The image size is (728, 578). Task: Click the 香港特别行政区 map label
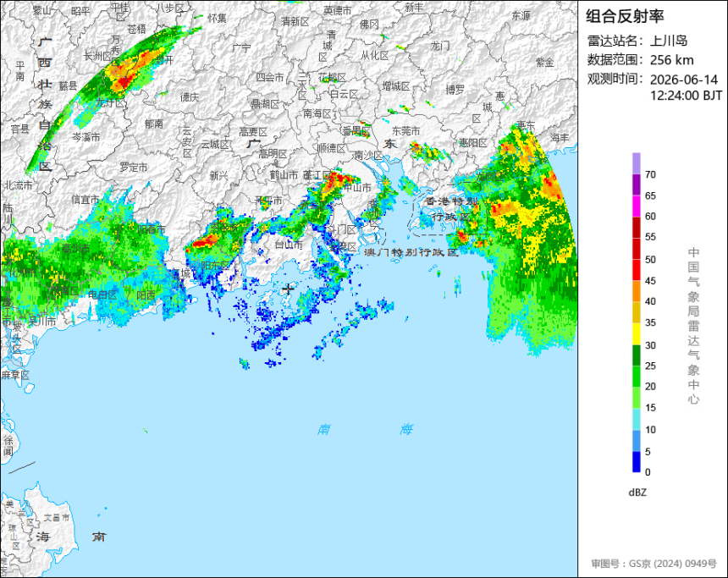[x=451, y=209]
